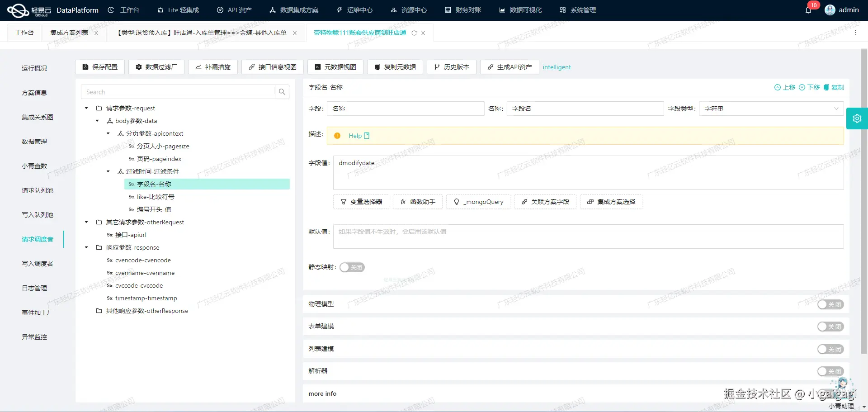The image size is (868, 412).
Task: Open the 字段类型 dropdown
Action: 836,109
